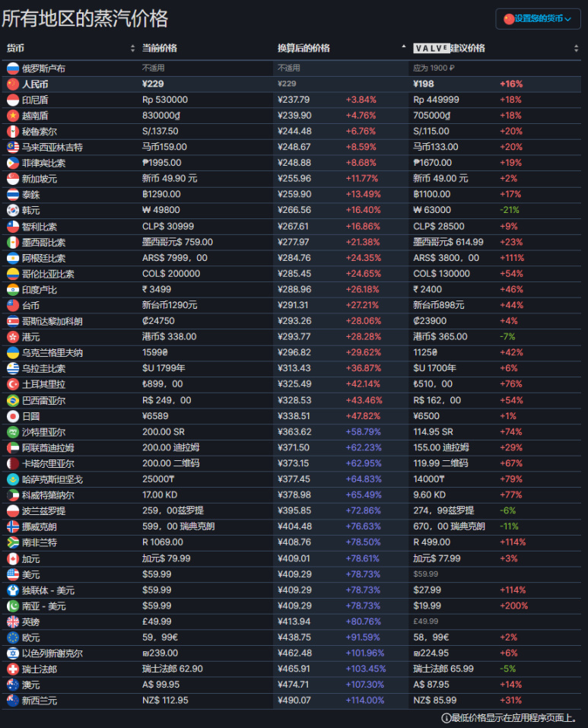Click the Philippines flag icon for 菲律宾比索
588x728 pixels.
pos(13,163)
